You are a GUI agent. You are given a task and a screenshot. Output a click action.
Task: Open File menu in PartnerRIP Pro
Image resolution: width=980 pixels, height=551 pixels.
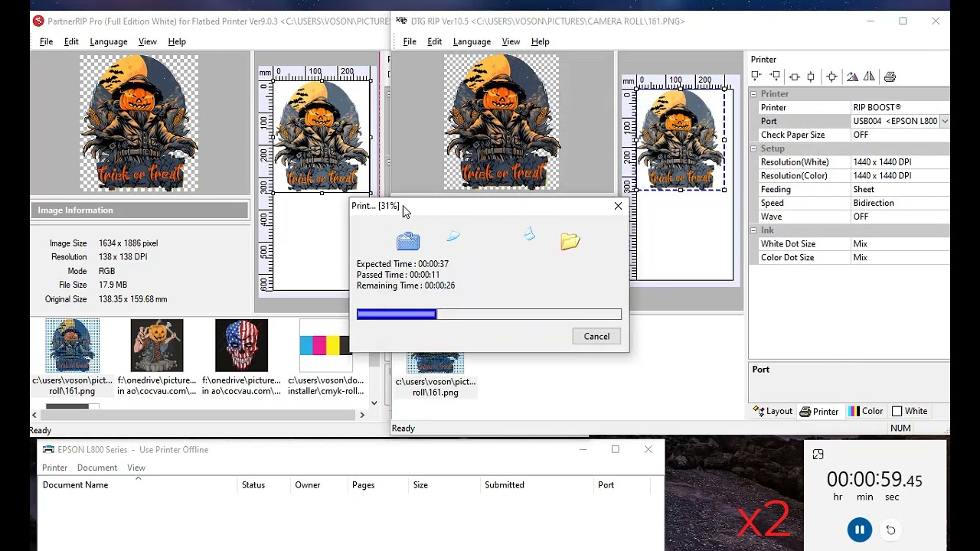[46, 41]
